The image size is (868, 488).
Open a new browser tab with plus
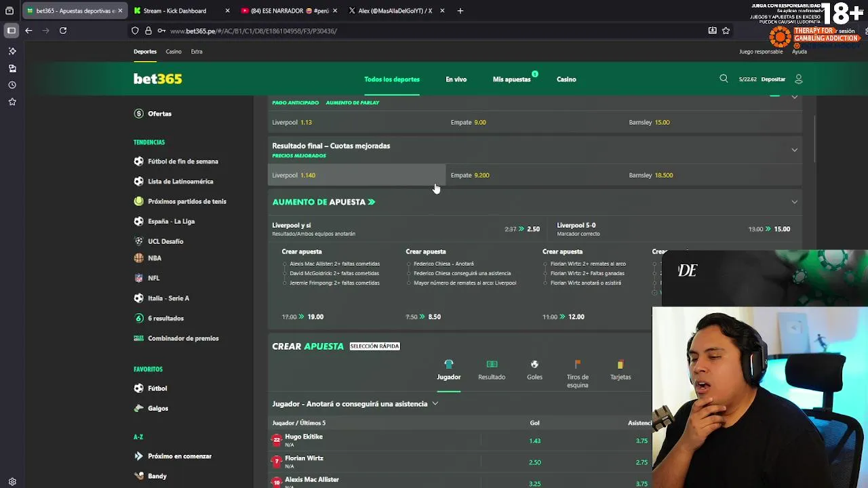(x=460, y=11)
